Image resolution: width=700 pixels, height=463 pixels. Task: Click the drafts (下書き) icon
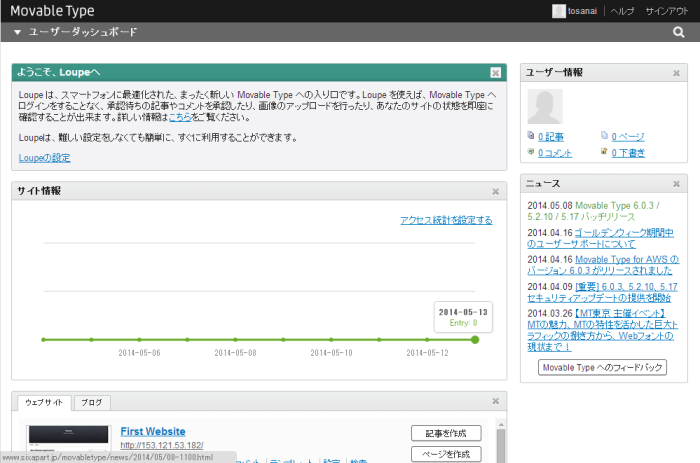point(604,153)
